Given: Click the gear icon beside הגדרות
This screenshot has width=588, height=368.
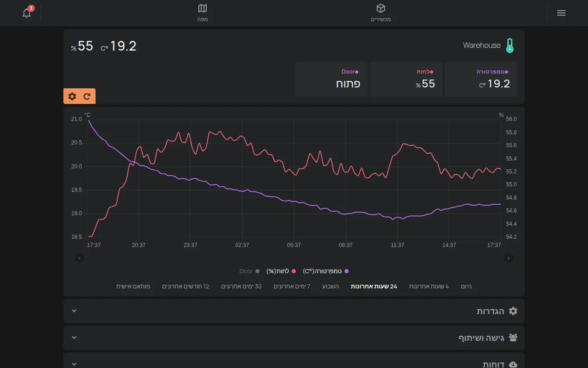Looking at the screenshot, I should (x=513, y=311).
